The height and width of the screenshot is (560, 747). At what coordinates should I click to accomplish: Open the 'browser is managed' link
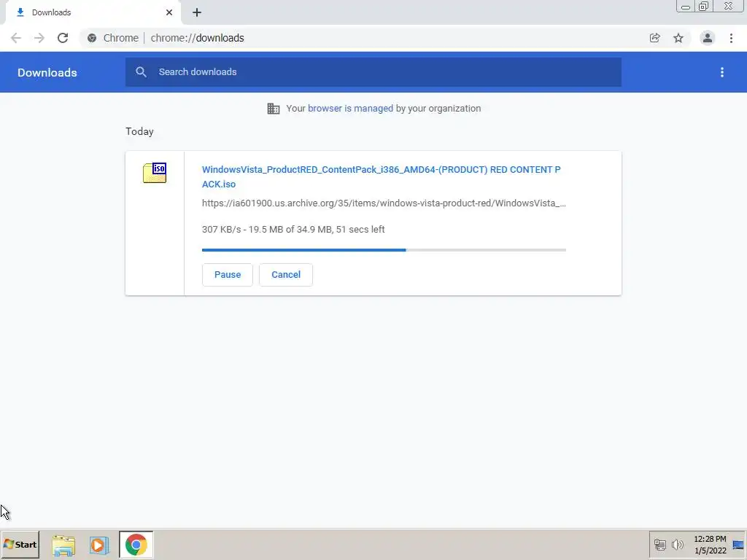pyautogui.click(x=350, y=108)
